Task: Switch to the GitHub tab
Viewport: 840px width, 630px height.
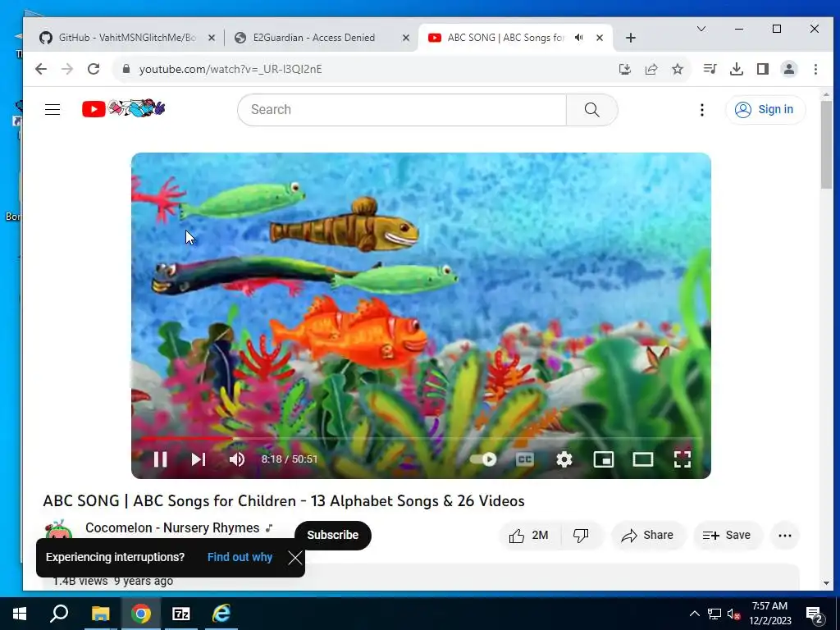Action: click(x=126, y=38)
